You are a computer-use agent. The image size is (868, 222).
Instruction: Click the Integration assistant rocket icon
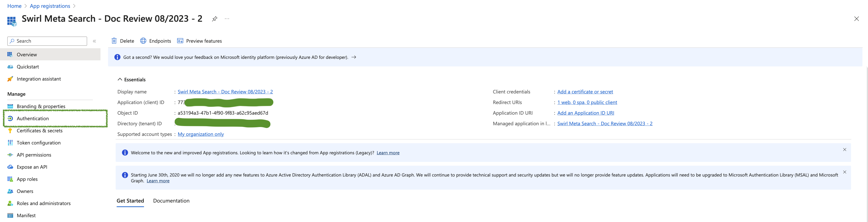(10, 79)
